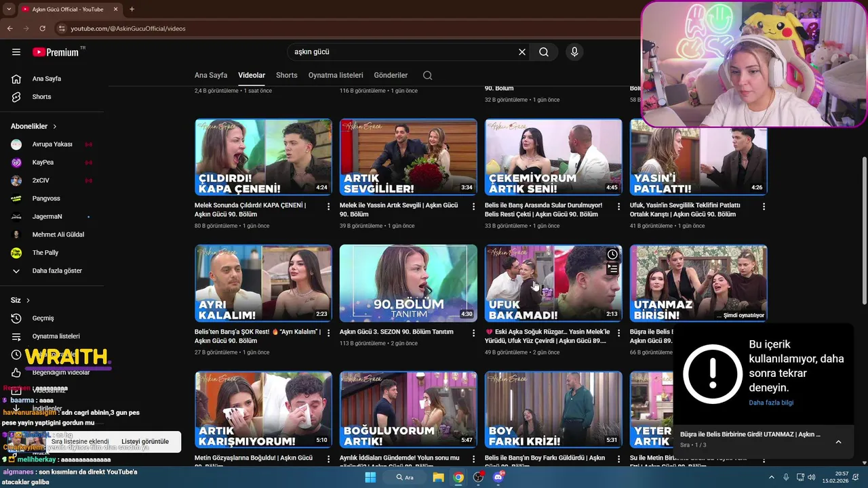Open Avrupa Yakası subscription
The width and height of the screenshot is (868, 488).
coord(52,144)
